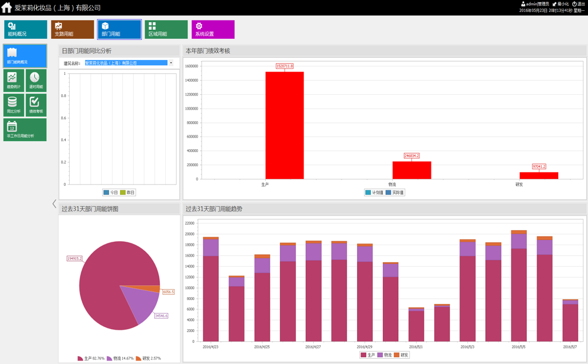The image size is (588, 364).
Task: Switch to the 区域用能 area energy tab
Action: pos(166,29)
